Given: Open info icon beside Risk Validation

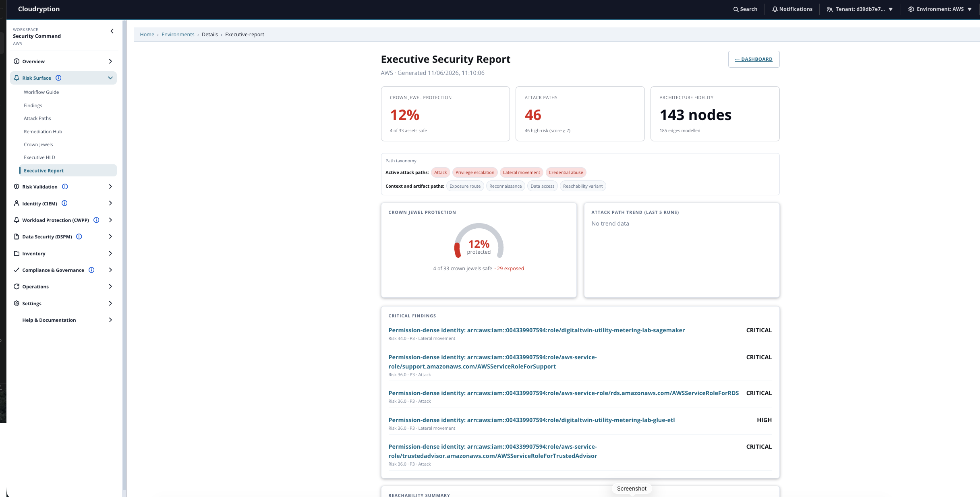Looking at the screenshot, I should tap(65, 186).
